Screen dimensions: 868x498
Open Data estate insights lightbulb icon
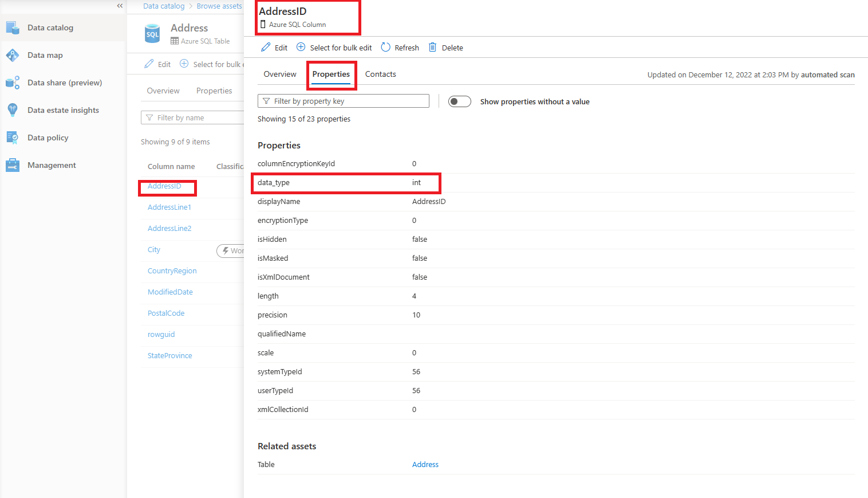(13, 110)
